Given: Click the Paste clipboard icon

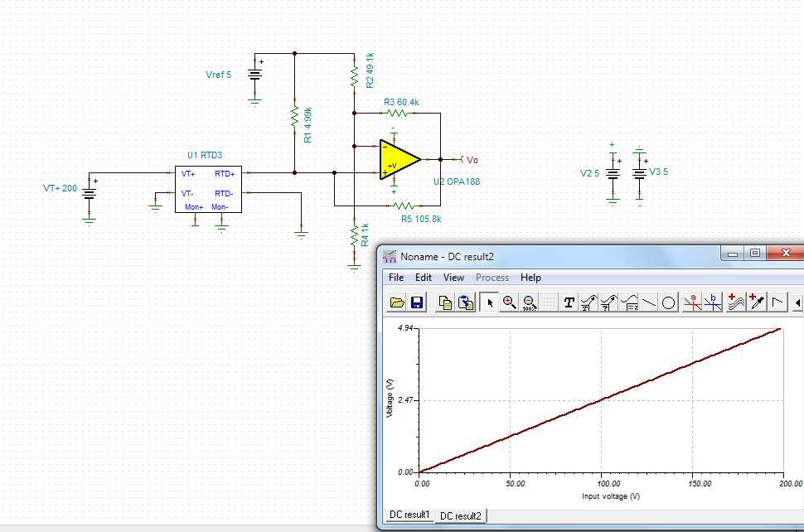Looking at the screenshot, I should (x=466, y=303).
